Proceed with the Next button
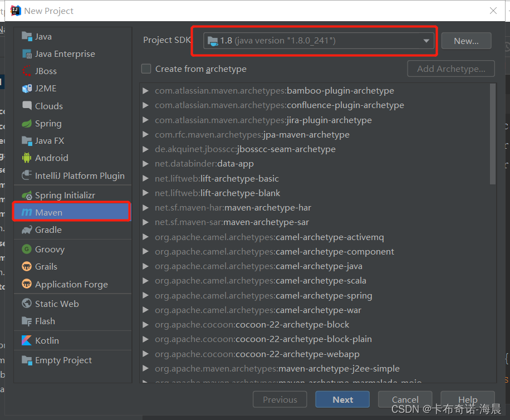 coord(342,399)
